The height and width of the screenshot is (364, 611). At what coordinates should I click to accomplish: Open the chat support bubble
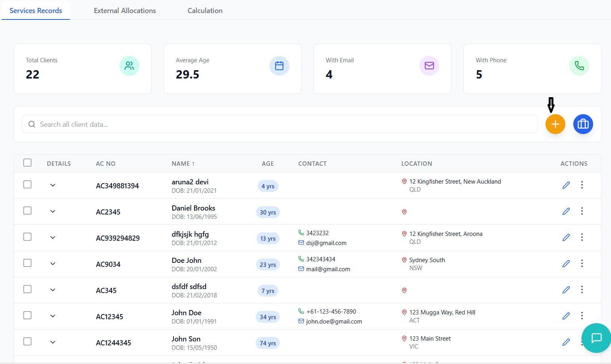tap(596, 338)
